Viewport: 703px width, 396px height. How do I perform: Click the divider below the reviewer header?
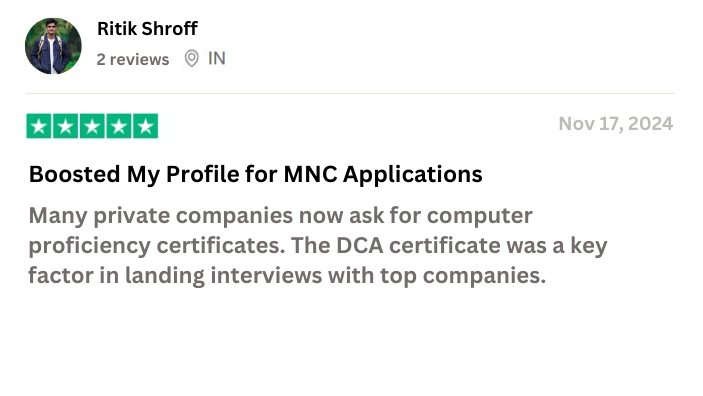pos(350,93)
